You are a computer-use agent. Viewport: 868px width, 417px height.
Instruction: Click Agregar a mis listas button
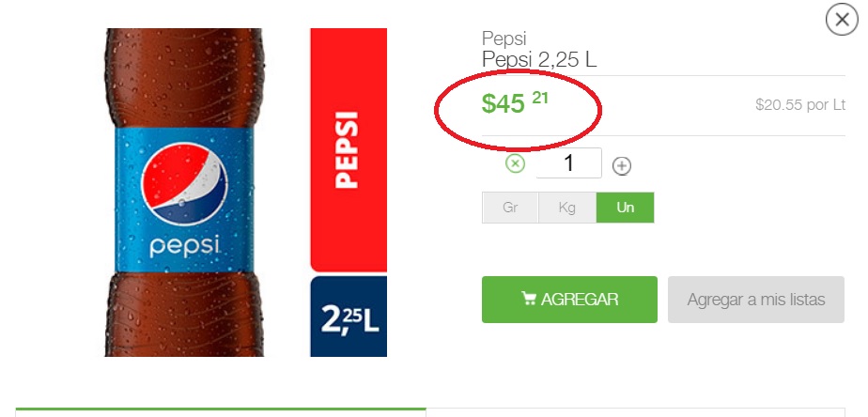pos(756,300)
